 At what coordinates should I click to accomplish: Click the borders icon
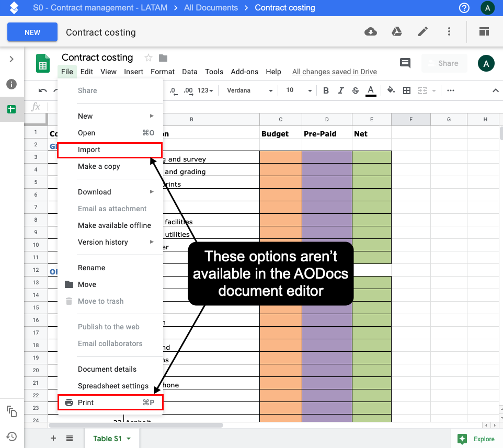(x=406, y=90)
